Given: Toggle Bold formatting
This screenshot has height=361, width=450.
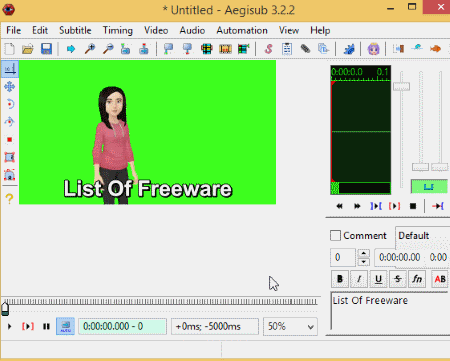Looking at the screenshot, I should 340,279.
